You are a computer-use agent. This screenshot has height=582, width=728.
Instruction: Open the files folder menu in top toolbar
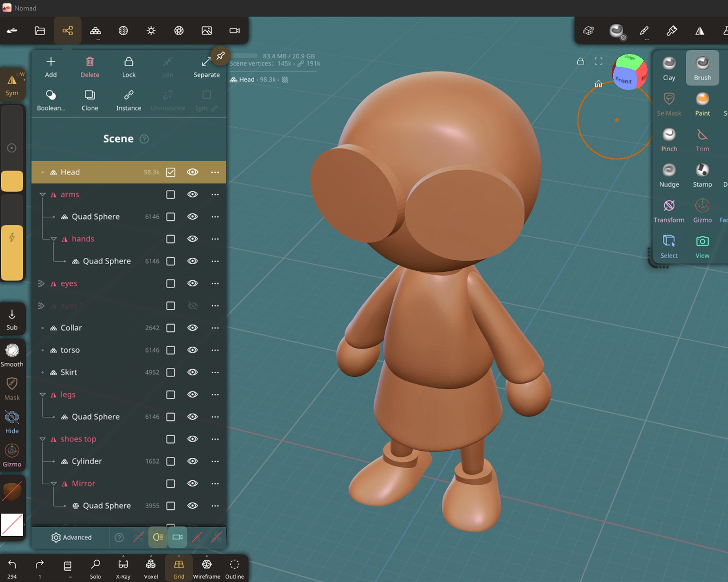point(40,31)
